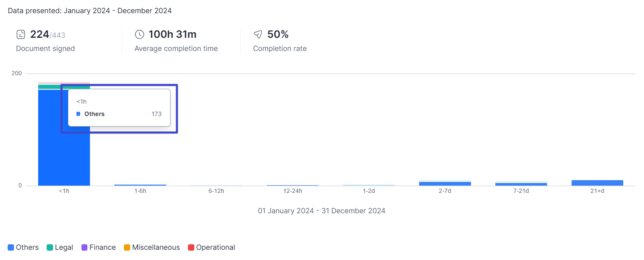Select the 7-21d bar in chart

(521, 184)
